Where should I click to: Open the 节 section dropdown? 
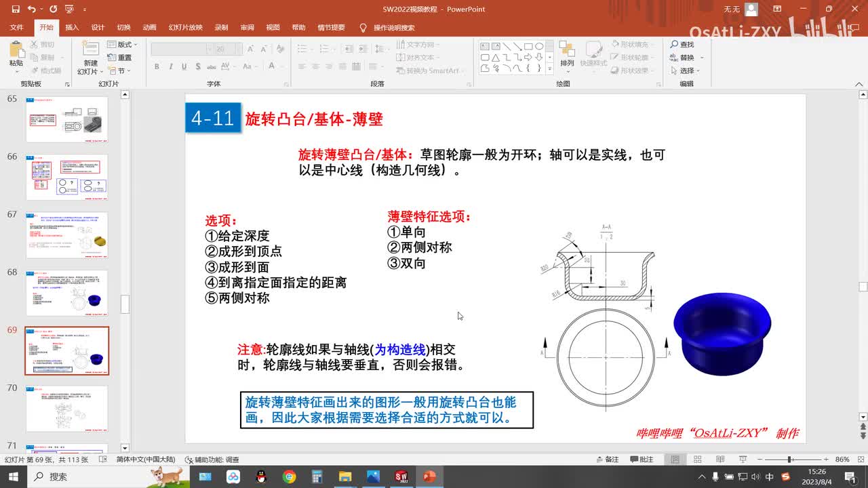[x=119, y=70]
